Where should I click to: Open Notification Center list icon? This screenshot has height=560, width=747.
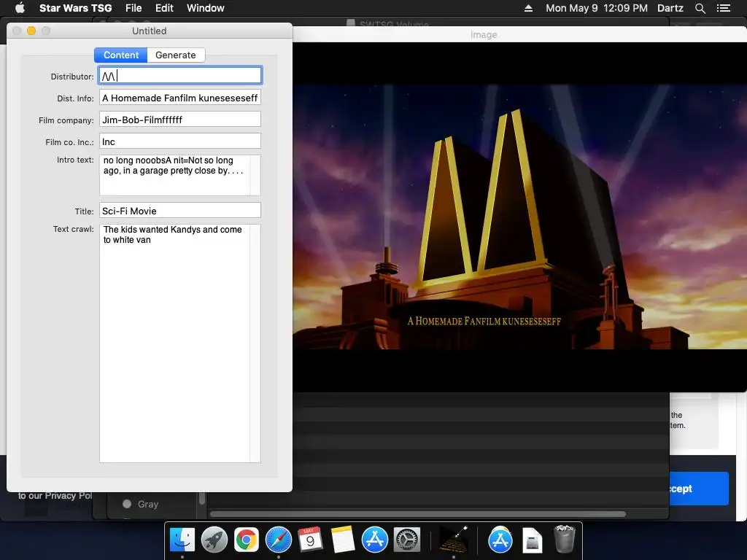coord(723,8)
